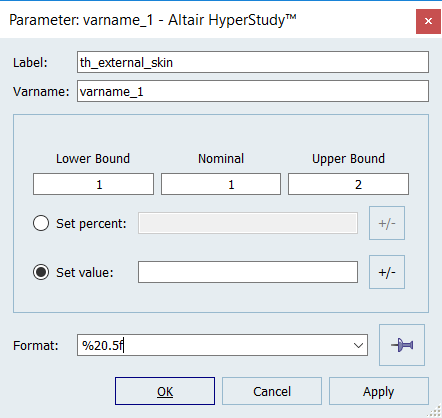Click into the %20.5f Format text box
This screenshot has height=418, width=442.
213,345
